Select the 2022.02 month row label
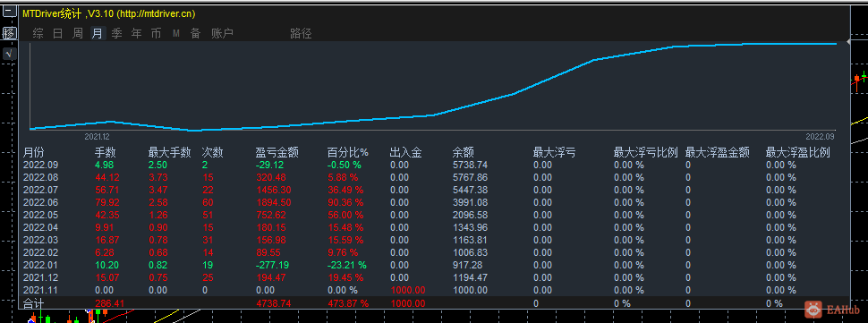The width and height of the screenshot is (868, 323). 40,252
